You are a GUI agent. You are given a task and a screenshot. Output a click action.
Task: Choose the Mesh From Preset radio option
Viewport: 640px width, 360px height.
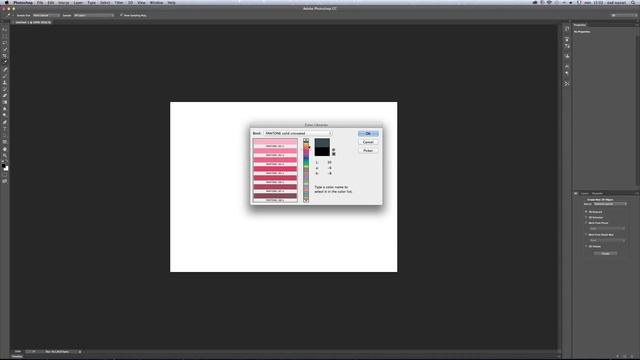(x=586, y=223)
